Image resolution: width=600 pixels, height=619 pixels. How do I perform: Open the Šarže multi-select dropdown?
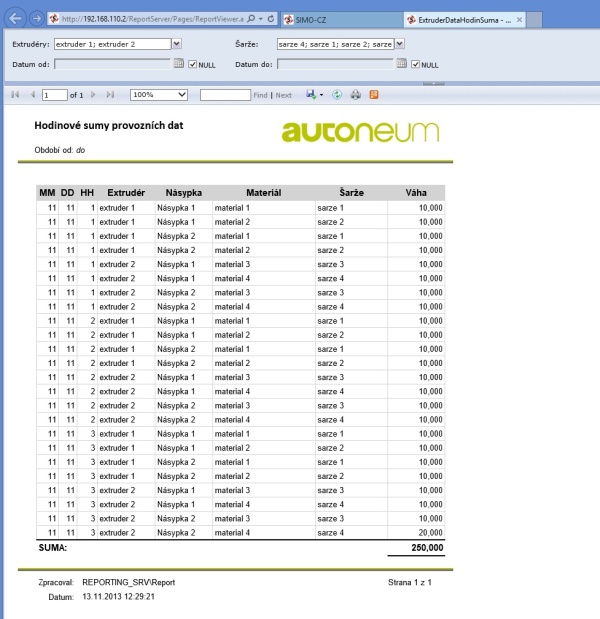(x=399, y=44)
